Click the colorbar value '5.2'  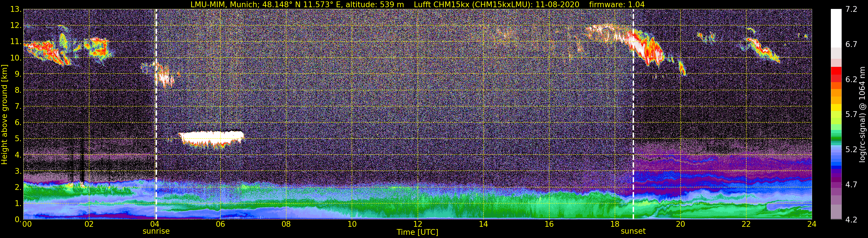[x=851, y=150]
